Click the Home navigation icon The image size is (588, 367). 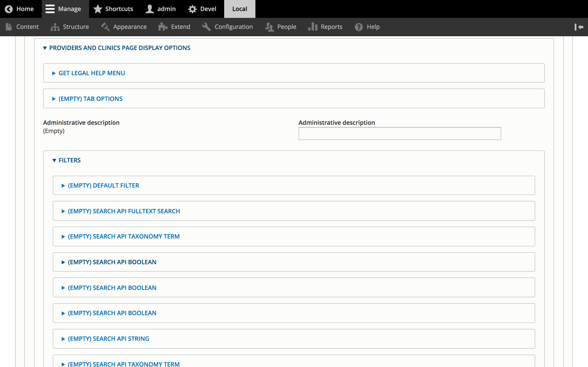click(x=8, y=8)
